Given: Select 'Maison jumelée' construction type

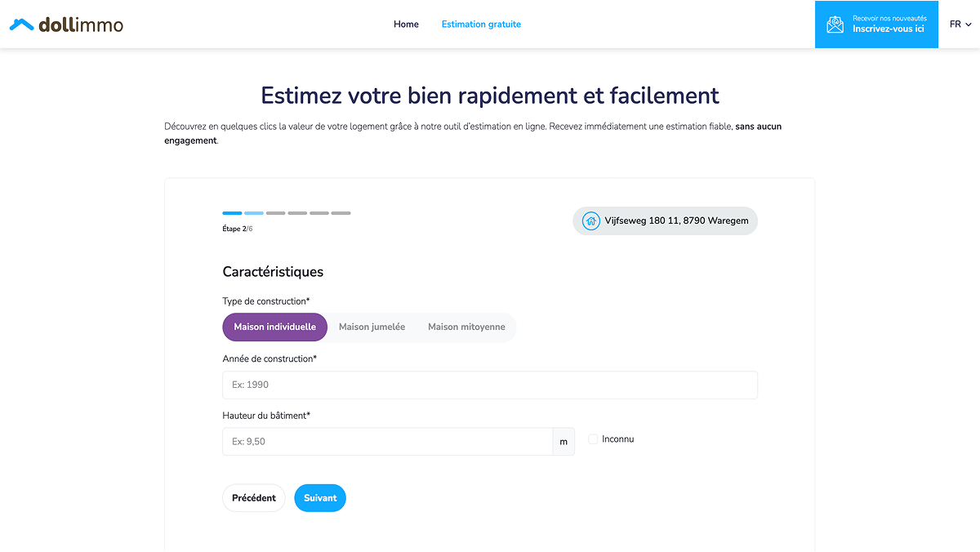Looking at the screenshot, I should pos(372,327).
